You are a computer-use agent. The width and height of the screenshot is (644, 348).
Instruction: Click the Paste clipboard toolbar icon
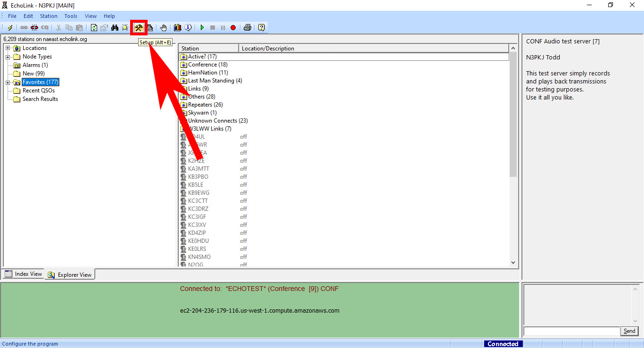click(x=79, y=28)
